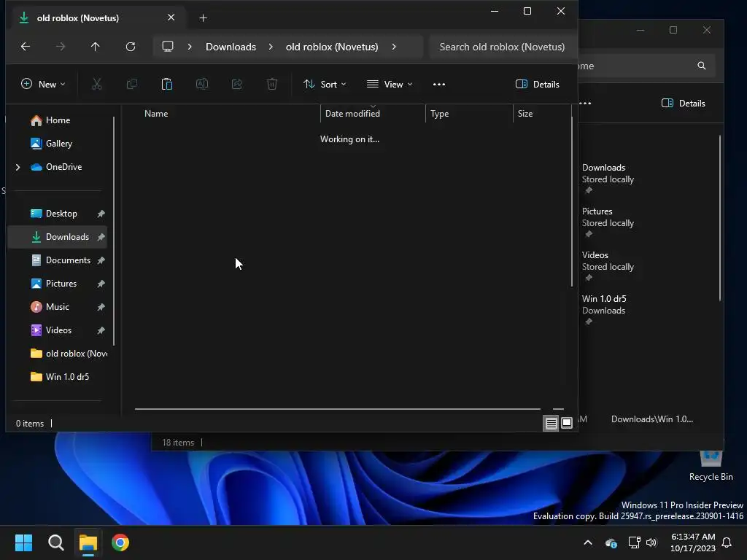Open the New dropdown menu
Screen dimensions: 747x560
[43, 85]
